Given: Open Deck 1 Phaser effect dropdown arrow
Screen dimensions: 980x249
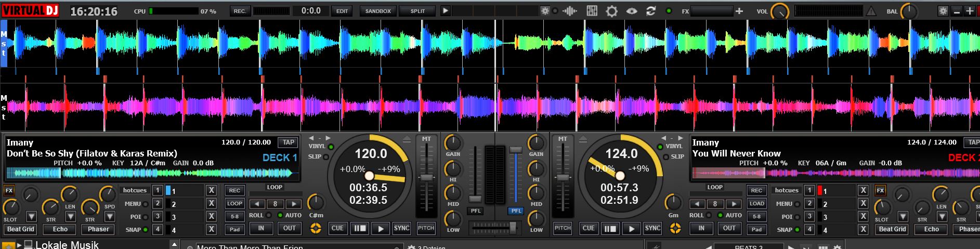Looking at the screenshot, I should tap(110, 216).
